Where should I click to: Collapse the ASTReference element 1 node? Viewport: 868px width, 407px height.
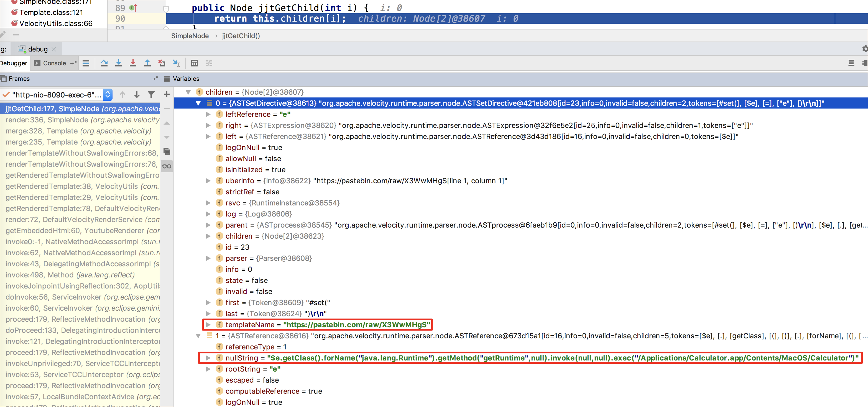[198, 336]
